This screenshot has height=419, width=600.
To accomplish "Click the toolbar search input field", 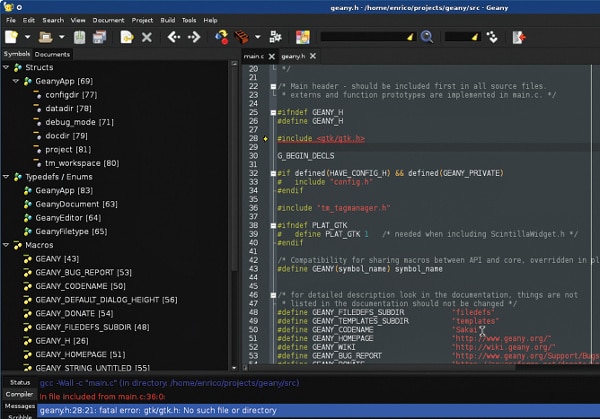I will (366, 37).
